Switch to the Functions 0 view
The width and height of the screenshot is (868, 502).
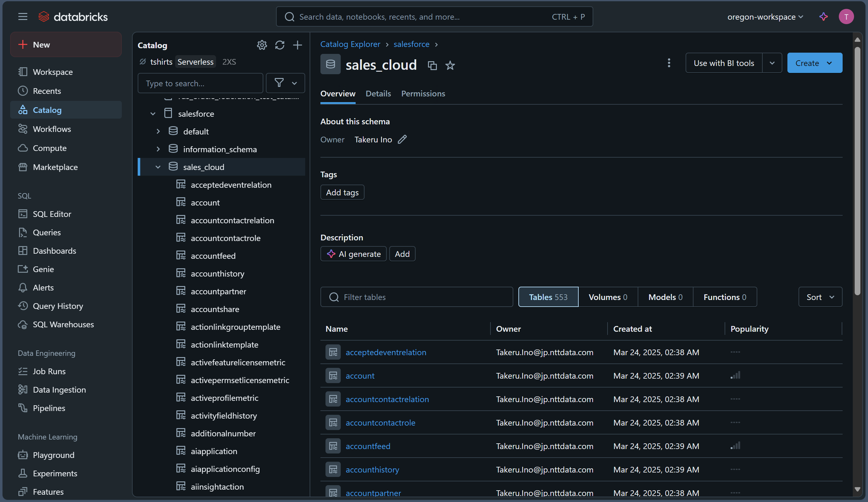pos(724,297)
